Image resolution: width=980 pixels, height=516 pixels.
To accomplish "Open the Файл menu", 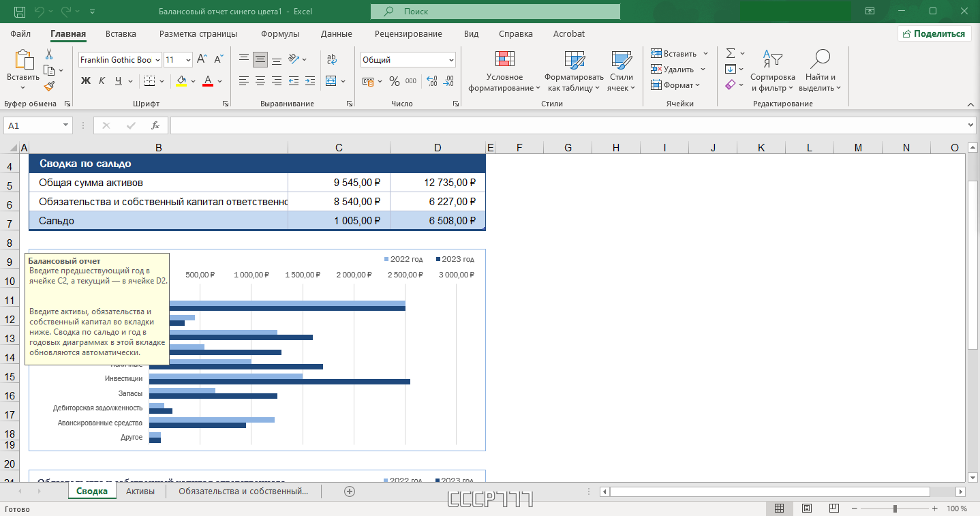I will tap(20, 34).
